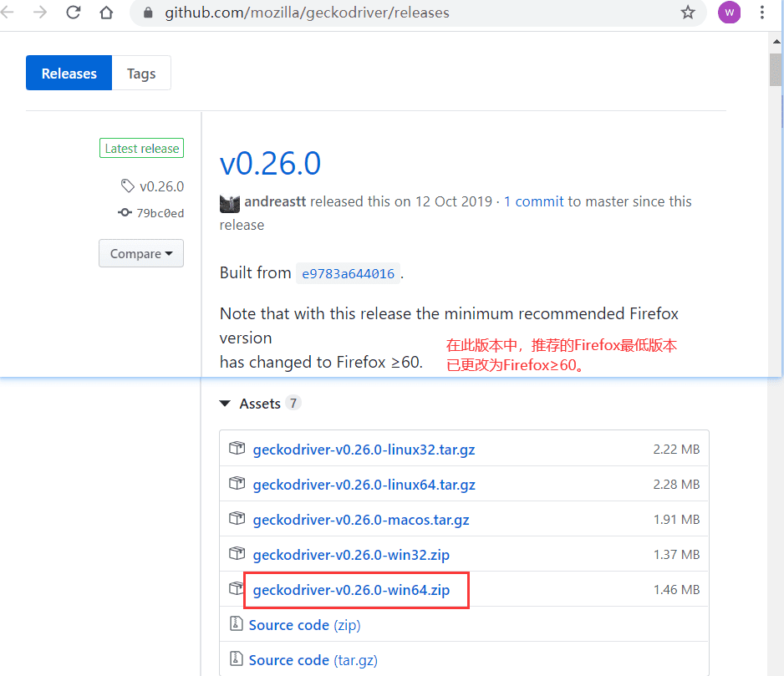Click the v0.26.0 tag icon in the sidebar
The height and width of the screenshot is (676, 784).
pos(128,186)
